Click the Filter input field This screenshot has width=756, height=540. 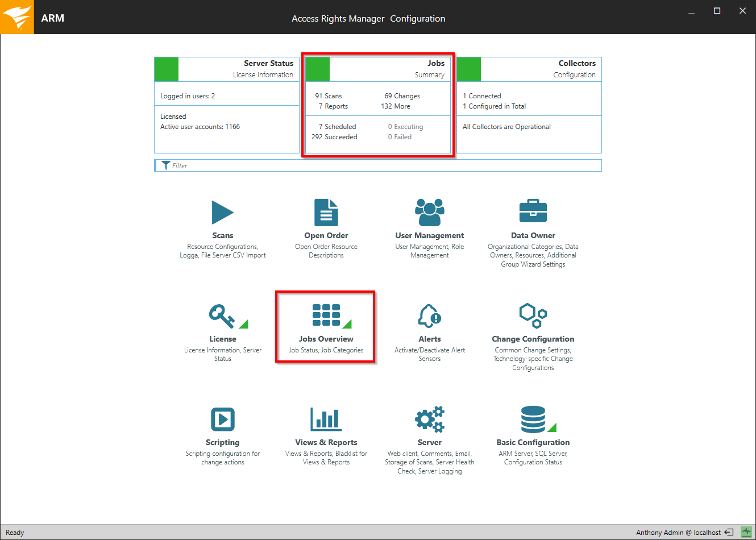coord(381,165)
